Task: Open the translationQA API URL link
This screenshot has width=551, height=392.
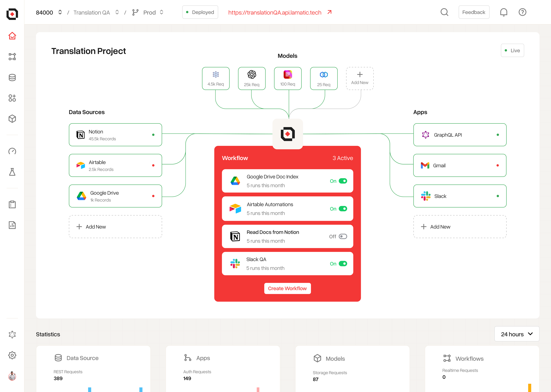Action: coord(275,12)
